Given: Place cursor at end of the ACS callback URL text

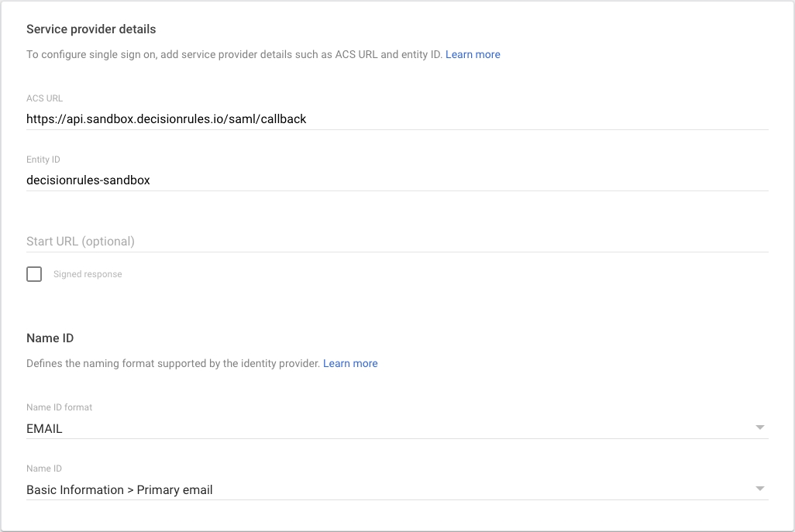Looking at the screenshot, I should pos(307,119).
